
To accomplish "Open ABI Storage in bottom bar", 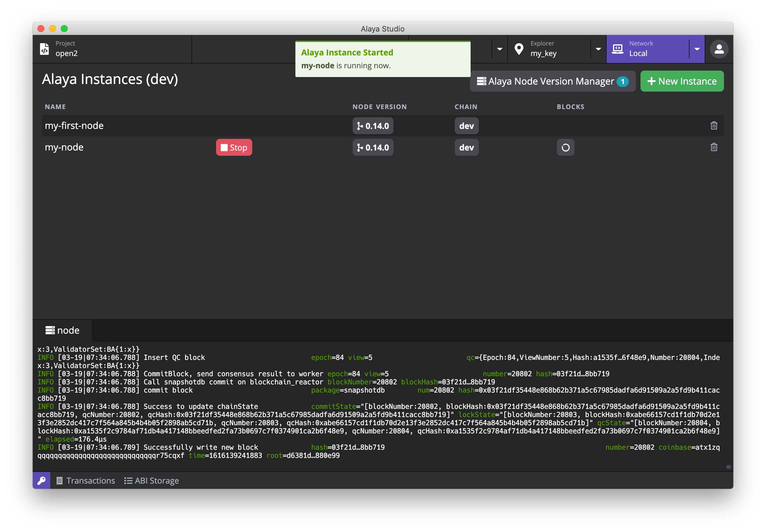I will 152,480.
